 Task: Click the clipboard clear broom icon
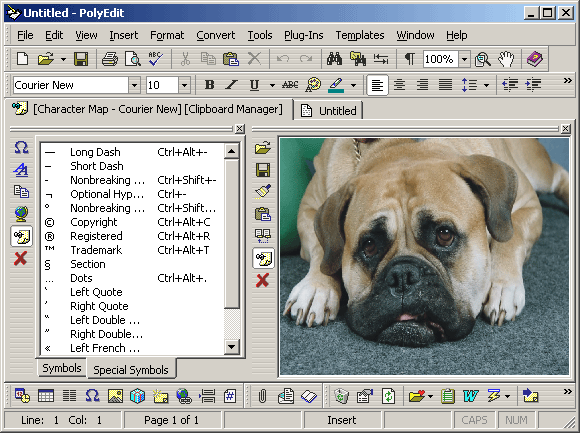(263, 192)
